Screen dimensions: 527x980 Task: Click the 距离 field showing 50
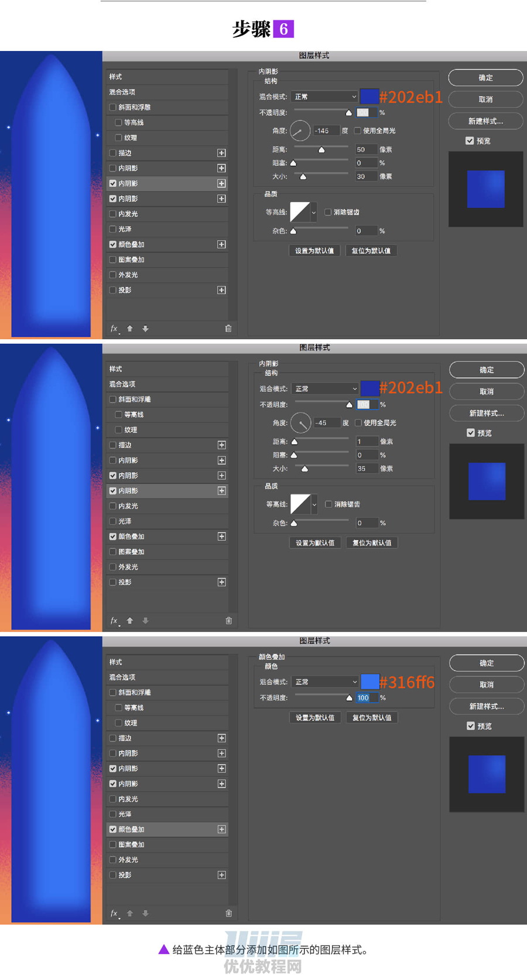tap(367, 149)
